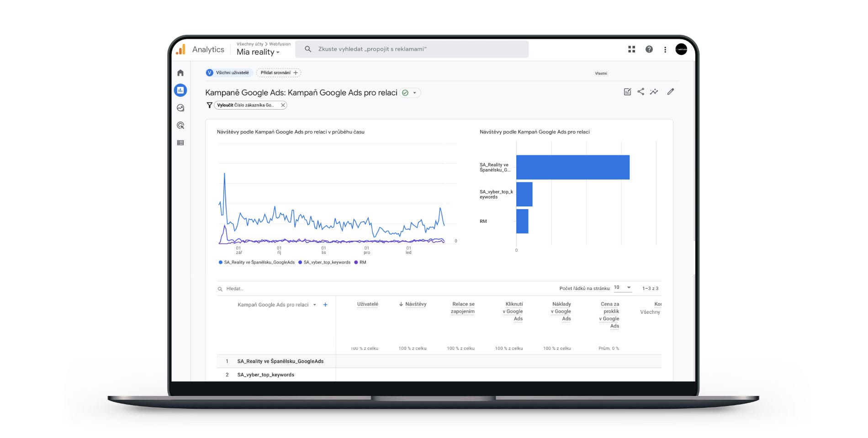Screen dimensions: 868x438
Task: Open the Home icon in sidebar
Action: click(x=180, y=73)
